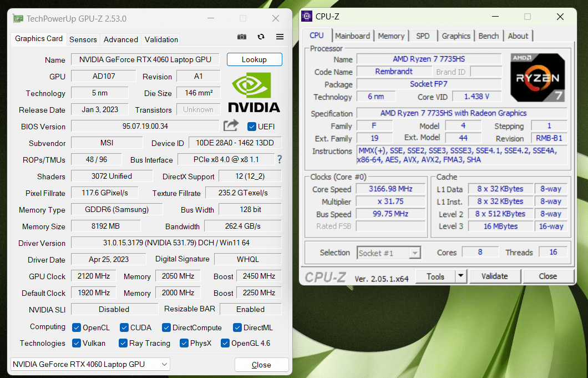Toggle the UEFI checkbox

[252, 127]
